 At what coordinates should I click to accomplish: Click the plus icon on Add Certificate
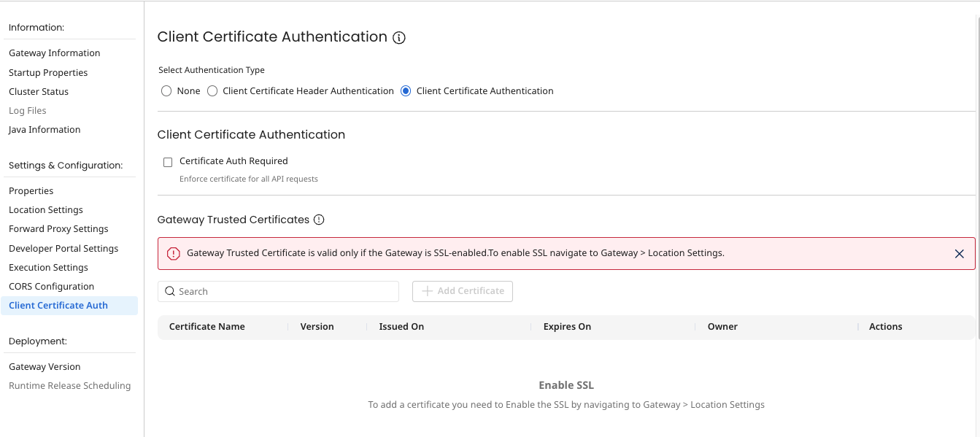click(x=428, y=290)
